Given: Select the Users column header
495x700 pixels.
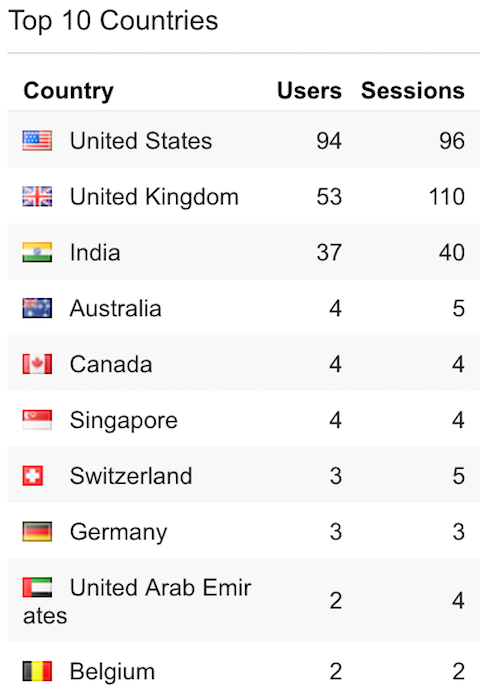Looking at the screenshot, I should pos(309,91).
